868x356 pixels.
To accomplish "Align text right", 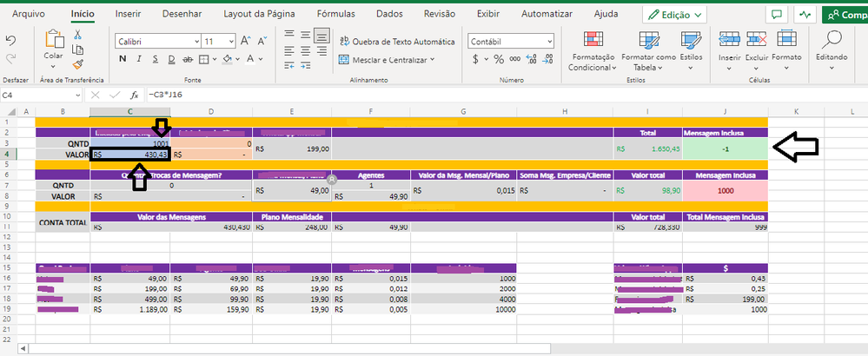I will (x=321, y=50).
